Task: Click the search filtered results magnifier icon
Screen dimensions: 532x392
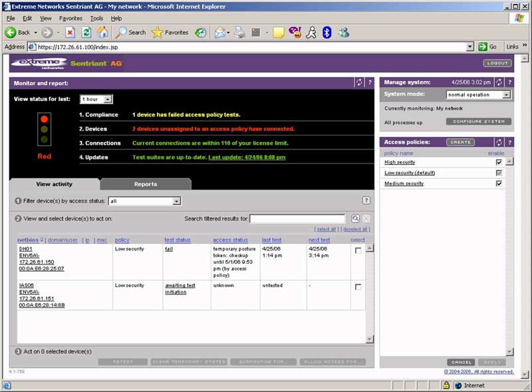Action: [355, 219]
